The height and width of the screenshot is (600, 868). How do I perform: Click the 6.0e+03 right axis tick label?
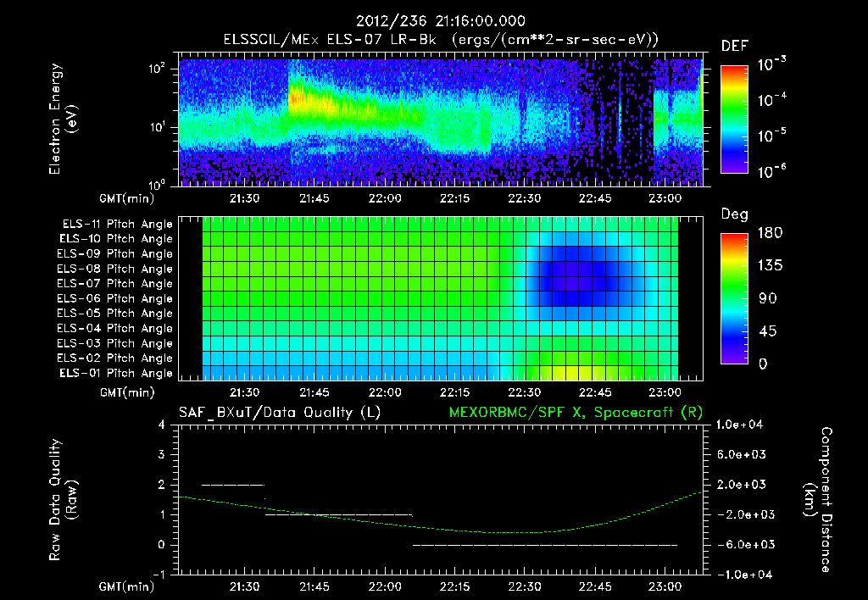[x=741, y=455]
